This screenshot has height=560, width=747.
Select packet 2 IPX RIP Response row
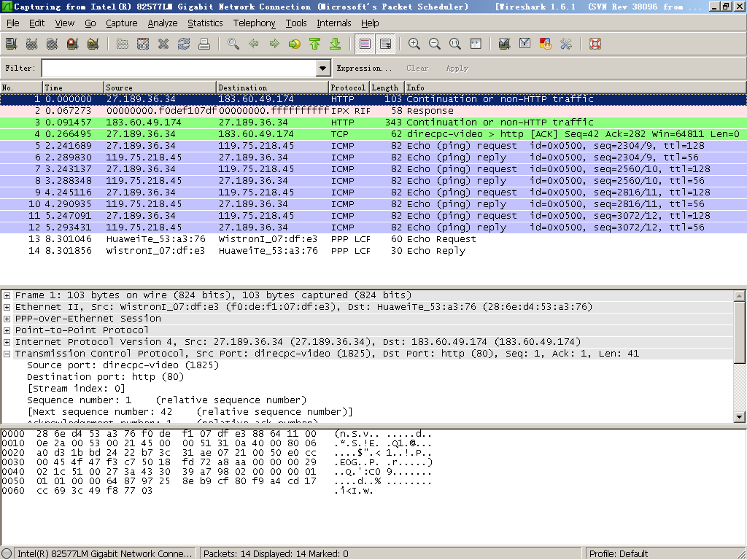click(373, 111)
